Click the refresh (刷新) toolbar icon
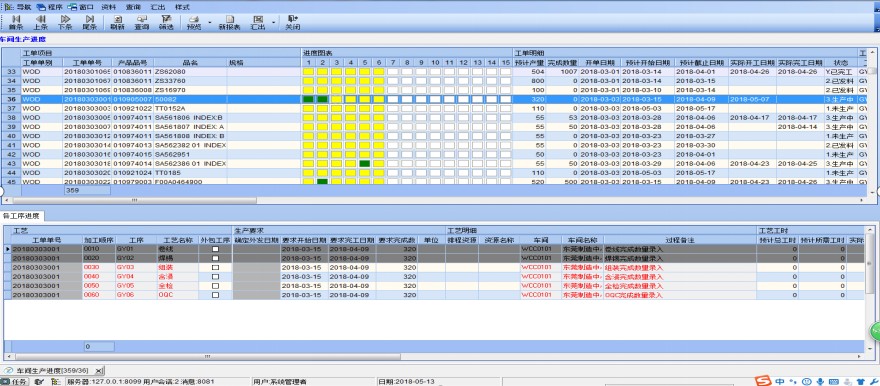This screenshot has height=386, width=880. click(118, 22)
